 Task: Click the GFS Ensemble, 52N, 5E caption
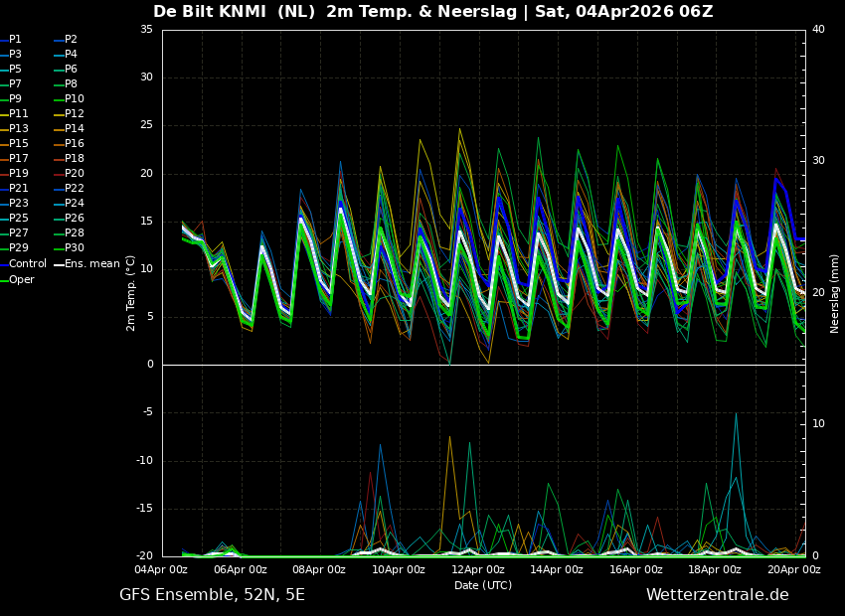pyautogui.click(x=212, y=595)
